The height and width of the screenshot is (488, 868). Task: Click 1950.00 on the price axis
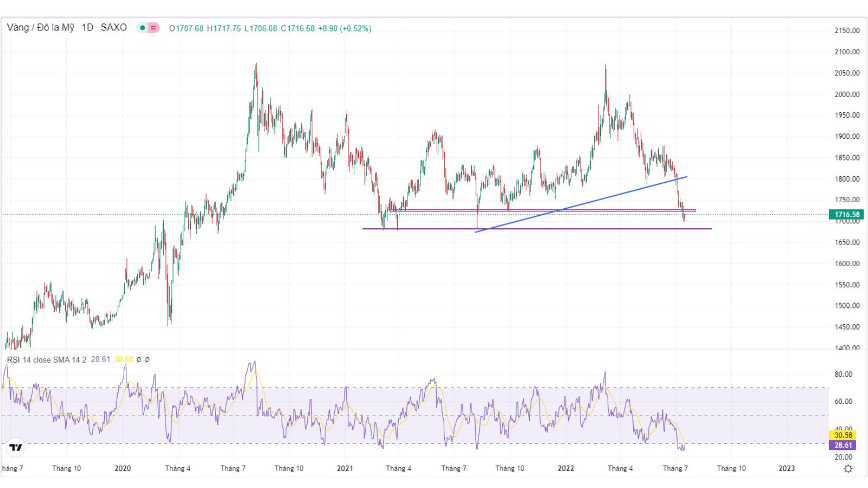(847, 115)
